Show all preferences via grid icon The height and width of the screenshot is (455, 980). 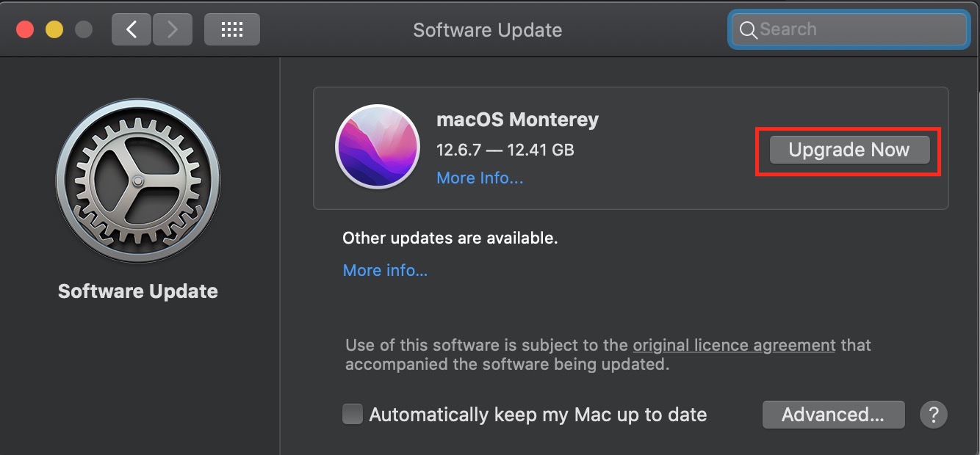tap(231, 29)
